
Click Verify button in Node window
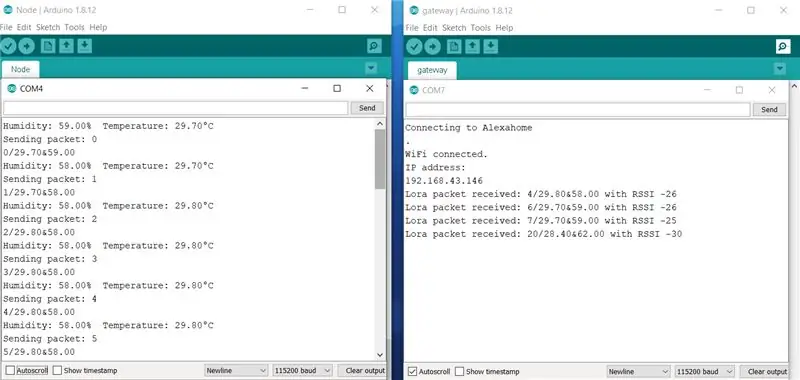click(x=8, y=46)
